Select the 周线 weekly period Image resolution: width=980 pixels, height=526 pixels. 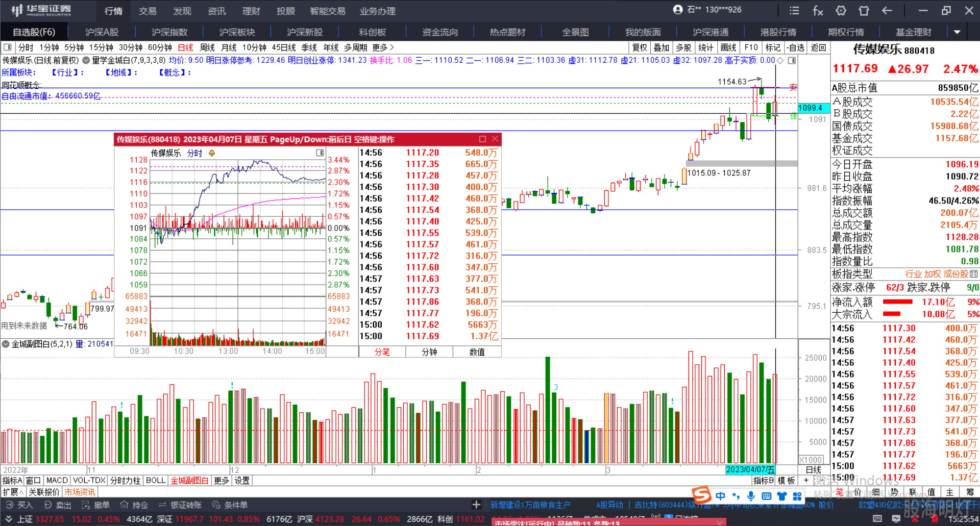pyautogui.click(x=207, y=47)
